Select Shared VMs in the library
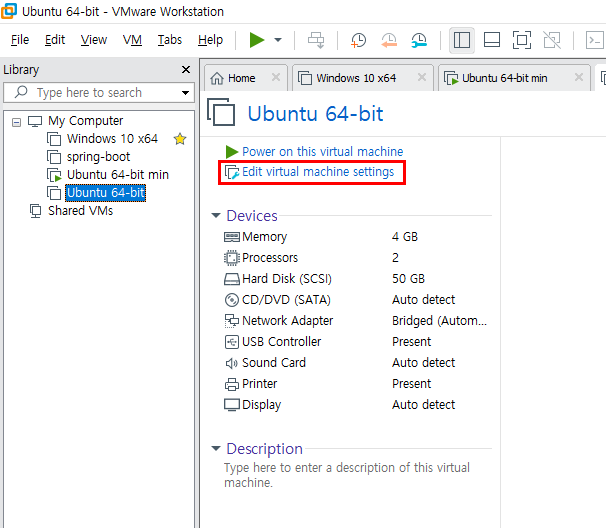 tap(80, 211)
